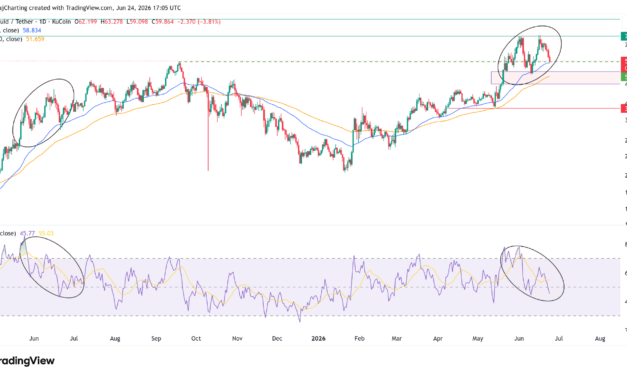Click the Aug label at the far right
Image resolution: width=627 pixels, height=376 pixels.
(x=600, y=338)
